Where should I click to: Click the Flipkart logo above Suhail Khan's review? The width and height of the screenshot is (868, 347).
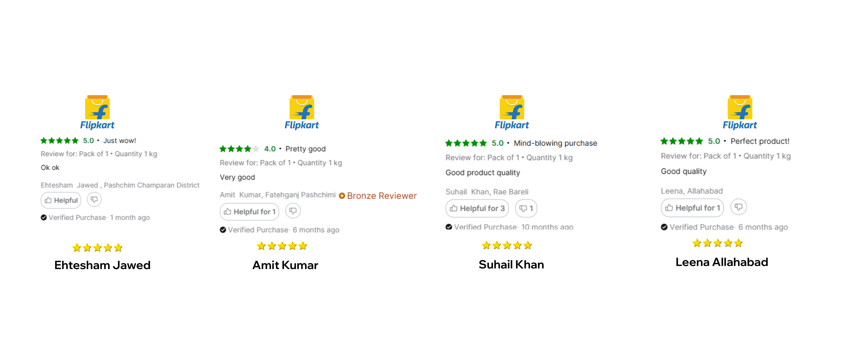tap(512, 112)
